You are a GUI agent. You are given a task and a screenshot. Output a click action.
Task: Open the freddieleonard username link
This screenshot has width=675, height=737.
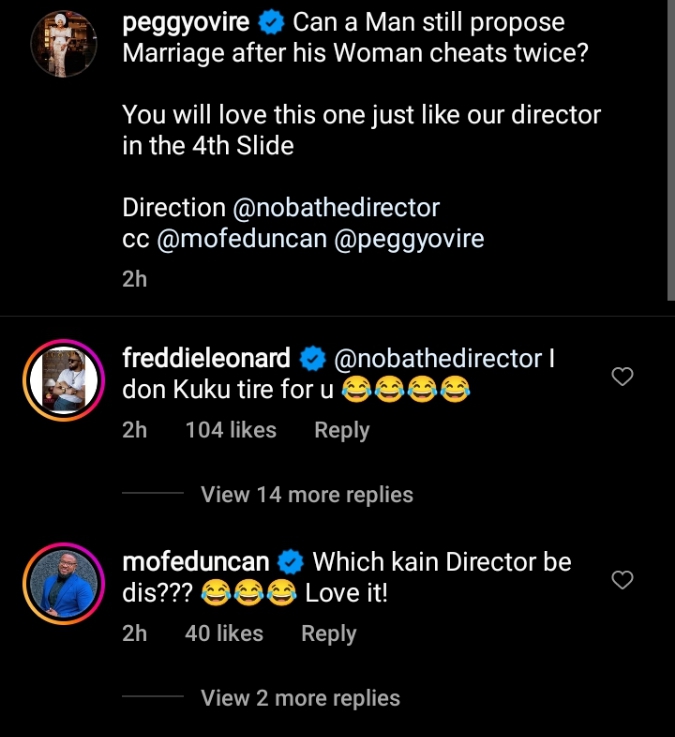tap(205, 358)
